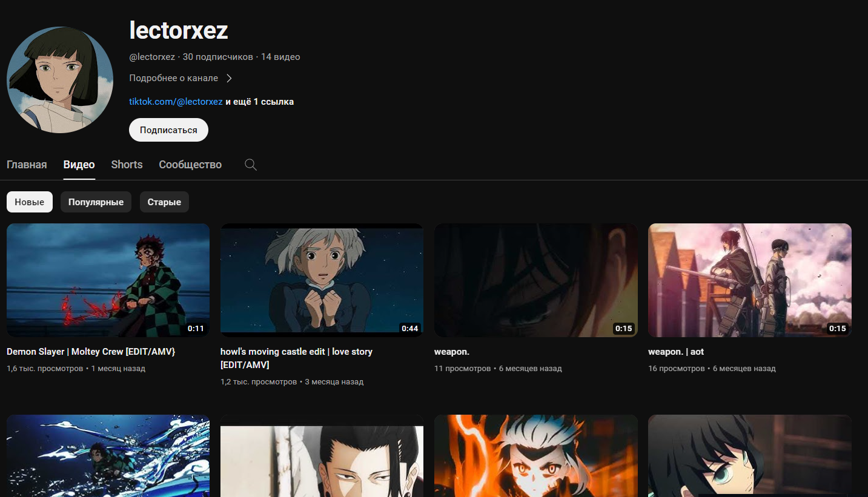Click the '14 видео' video count

pos(280,57)
